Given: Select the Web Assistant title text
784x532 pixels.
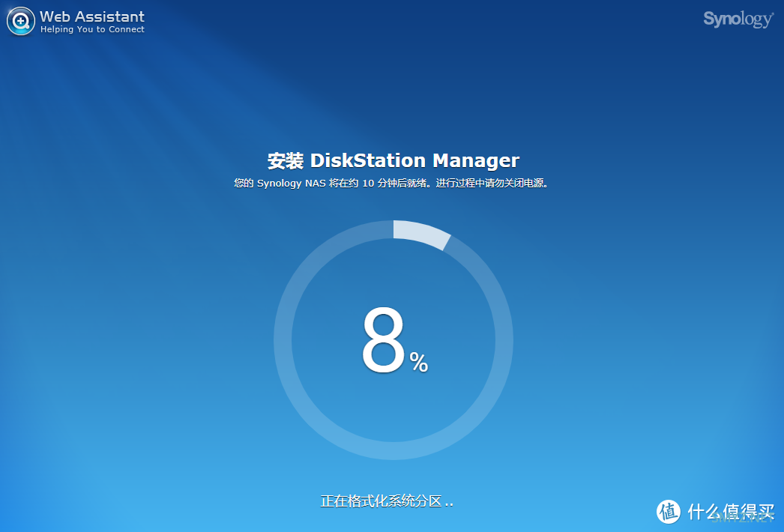Looking at the screenshot, I should click(92, 16).
